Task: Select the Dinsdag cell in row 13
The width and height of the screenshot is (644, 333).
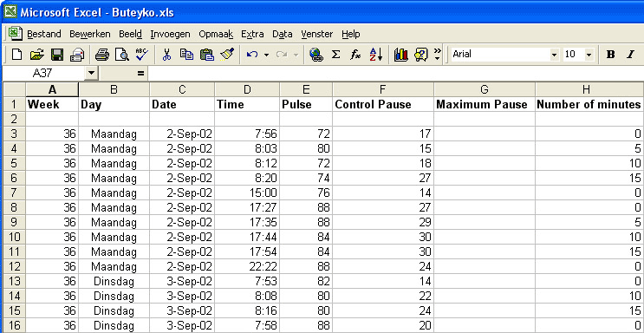Action: click(114, 282)
